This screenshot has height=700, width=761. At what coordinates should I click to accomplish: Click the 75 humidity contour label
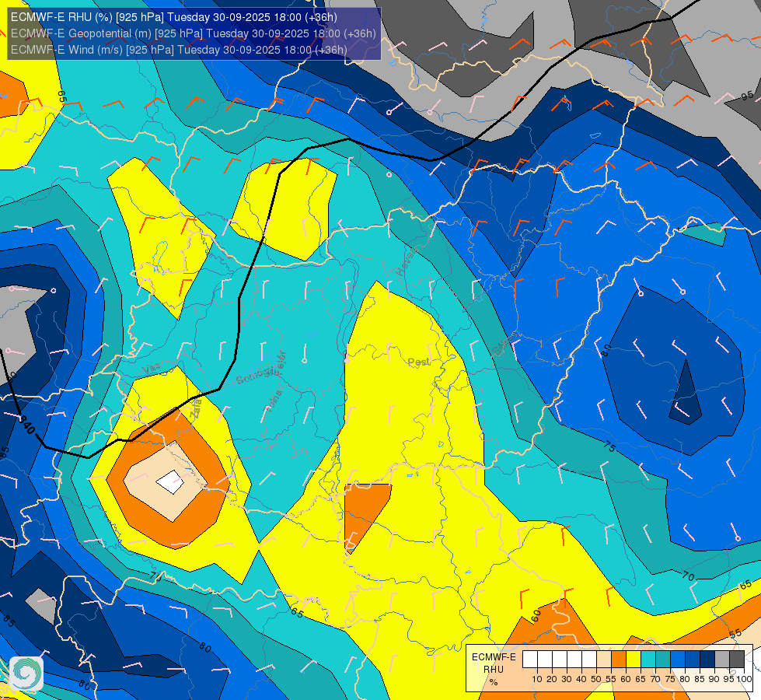(x=609, y=446)
